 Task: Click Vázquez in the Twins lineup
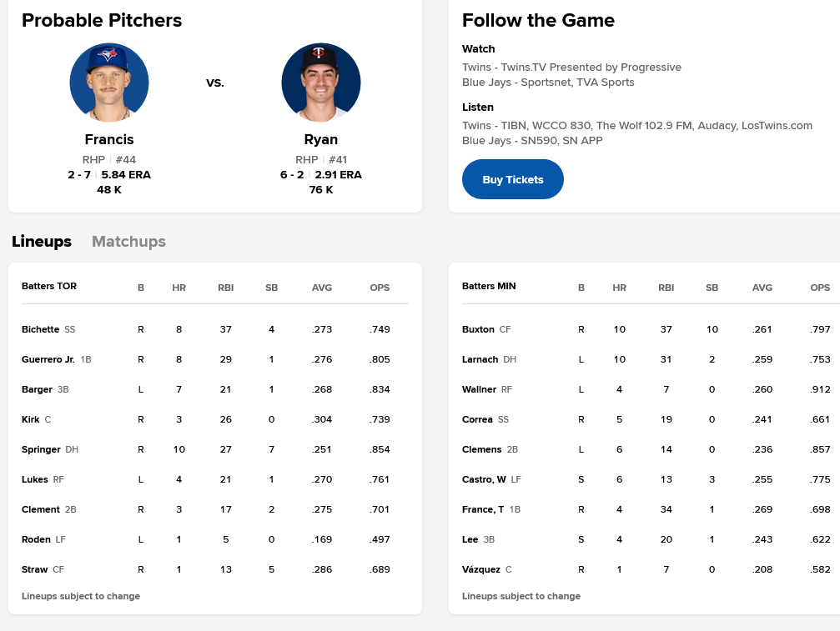pyautogui.click(x=481, y=569)
